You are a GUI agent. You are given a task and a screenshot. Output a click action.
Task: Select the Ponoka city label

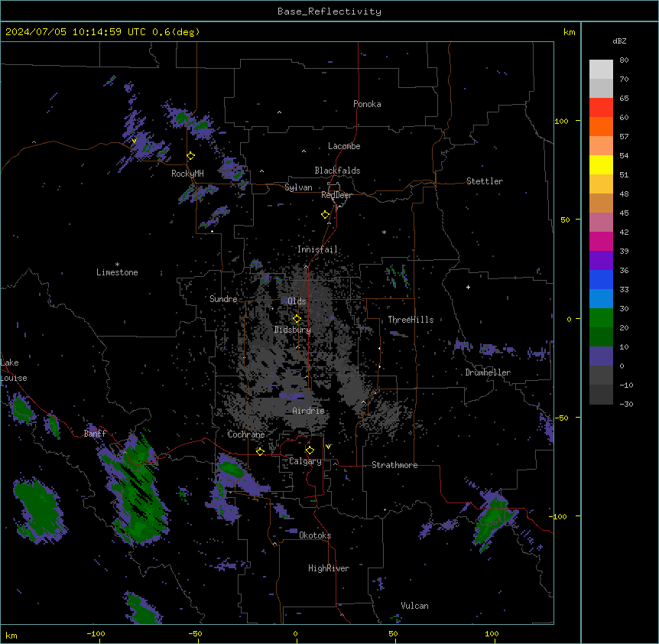tap(367, 104)
